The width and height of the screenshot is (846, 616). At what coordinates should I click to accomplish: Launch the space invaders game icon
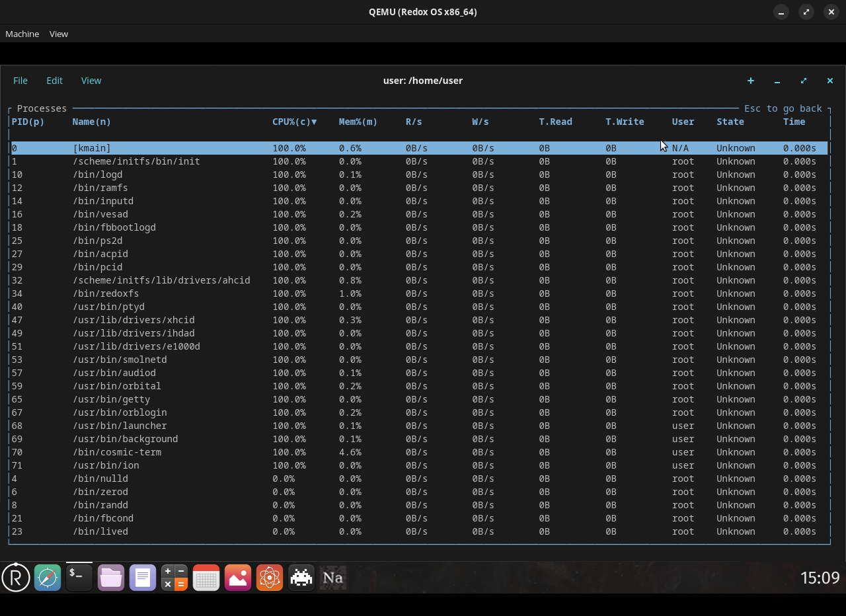[x=301, y=578]
